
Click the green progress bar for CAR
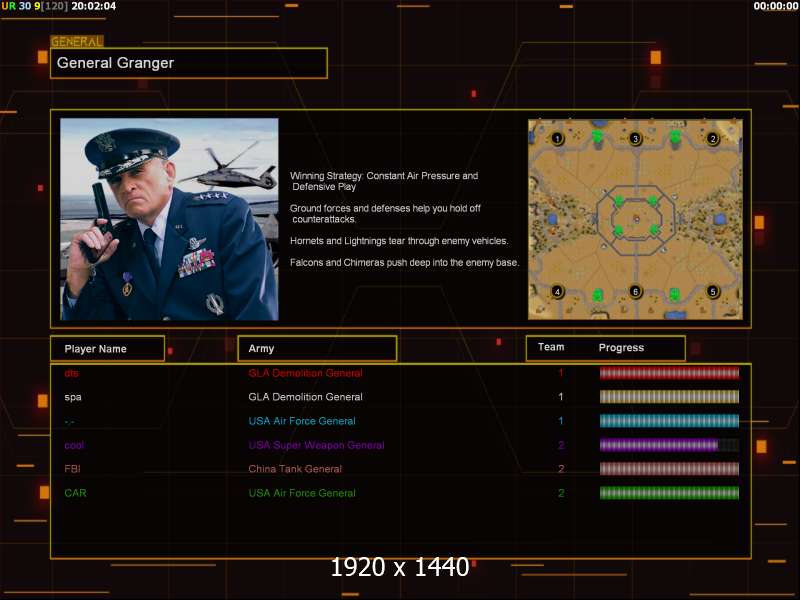(669, 493)
